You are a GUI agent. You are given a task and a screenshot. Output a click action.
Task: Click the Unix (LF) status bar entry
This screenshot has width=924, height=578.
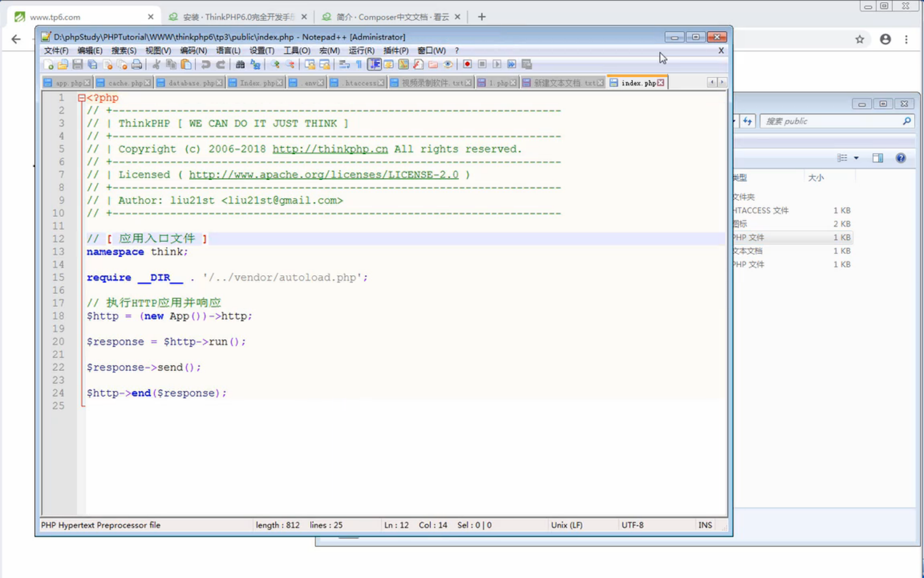tap(566, 525)
